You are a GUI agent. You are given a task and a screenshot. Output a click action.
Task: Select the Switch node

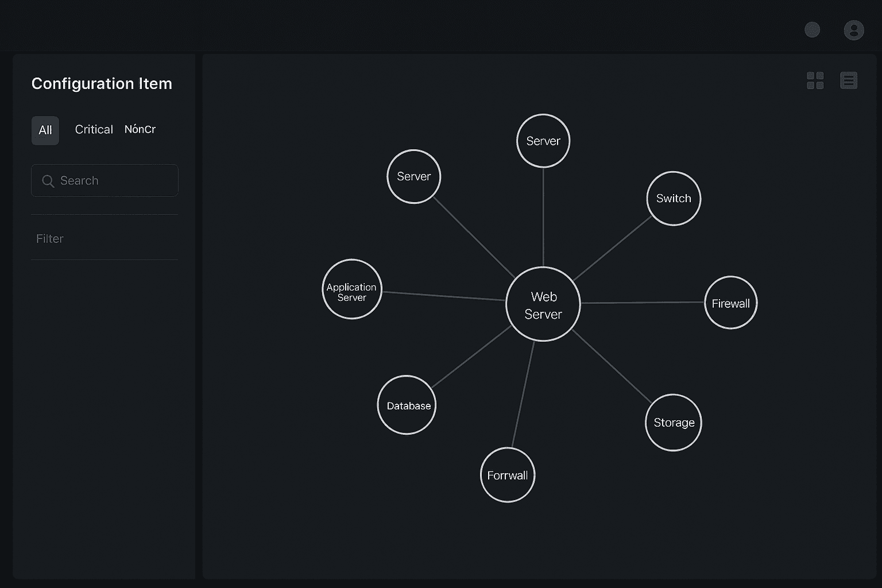click(x=674, y=199)
